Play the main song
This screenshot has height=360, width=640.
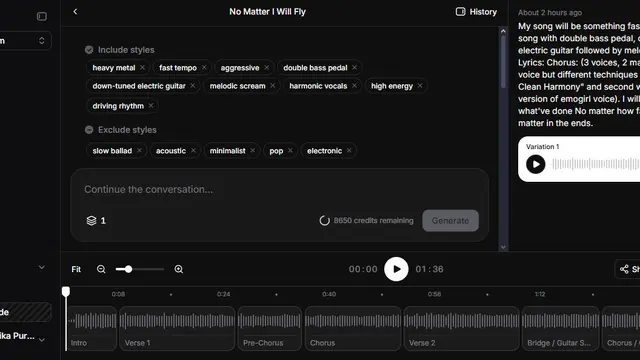pyautogui.click(x=396, y=269)
